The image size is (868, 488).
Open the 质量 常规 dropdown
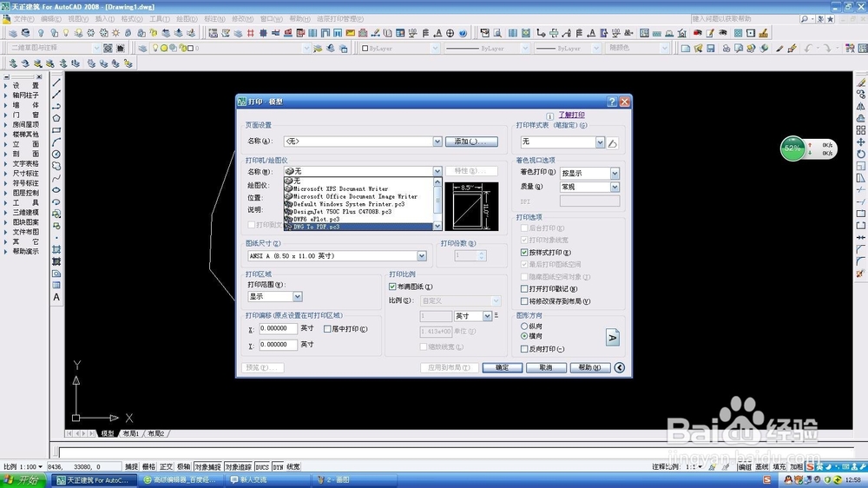(x=615, y=188)
